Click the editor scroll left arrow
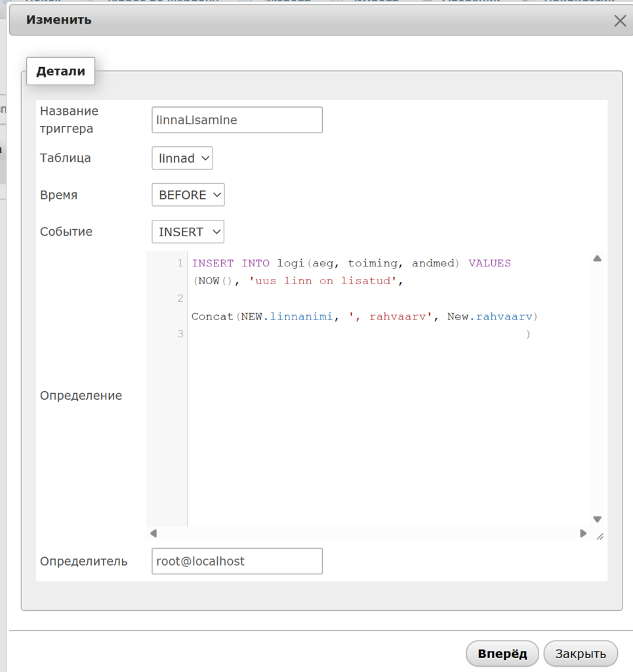 click(153, 533)
